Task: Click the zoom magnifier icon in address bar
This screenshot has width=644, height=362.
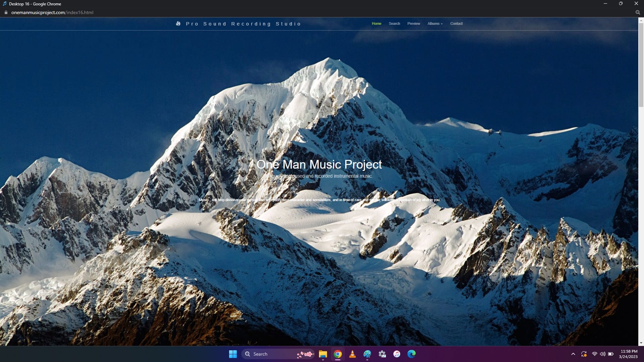Action: [x=638, y=12]
